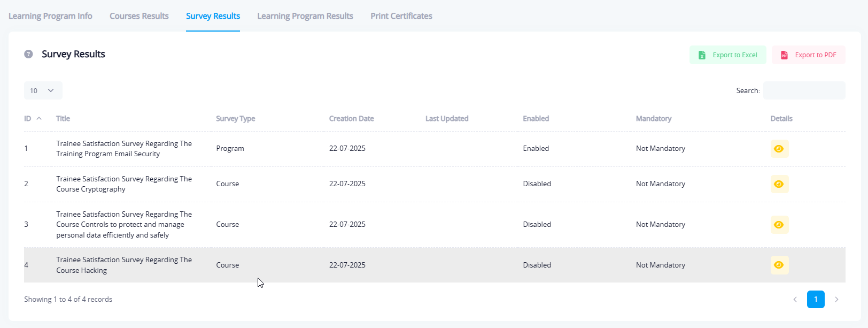Screen dimensions: 868x328
Task: Click the help question mark icon
Action: [x=29, y=54]
